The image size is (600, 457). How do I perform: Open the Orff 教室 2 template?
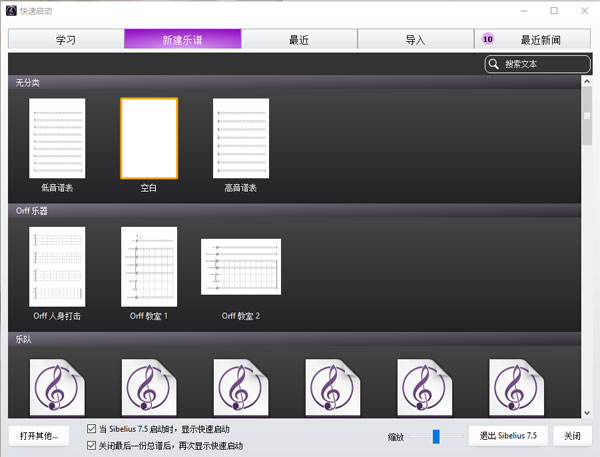tap(241, 266)
